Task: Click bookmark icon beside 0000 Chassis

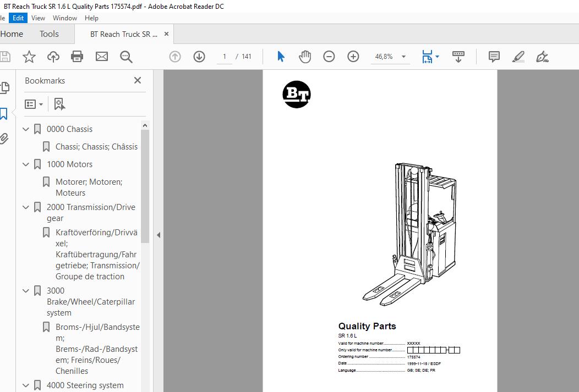Action: (x=37, y=129)
